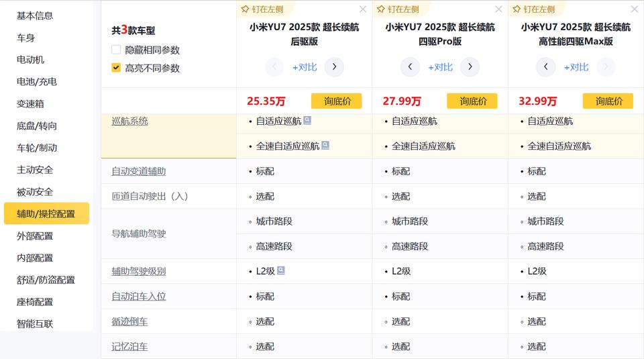Go to the 电池/充电 section
The width and height of the screenshot is (644, 359).
pyautogui.click(x=36, y=82)
